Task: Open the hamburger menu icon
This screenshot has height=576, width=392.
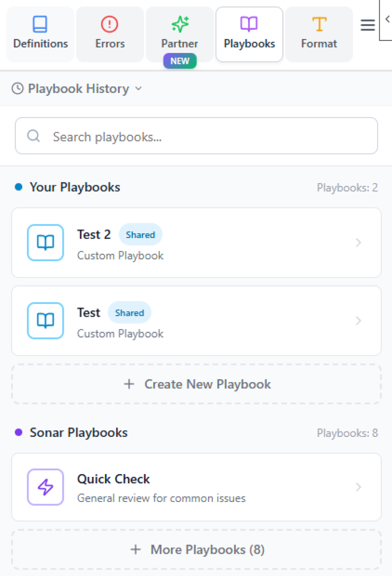Action: 367,25
